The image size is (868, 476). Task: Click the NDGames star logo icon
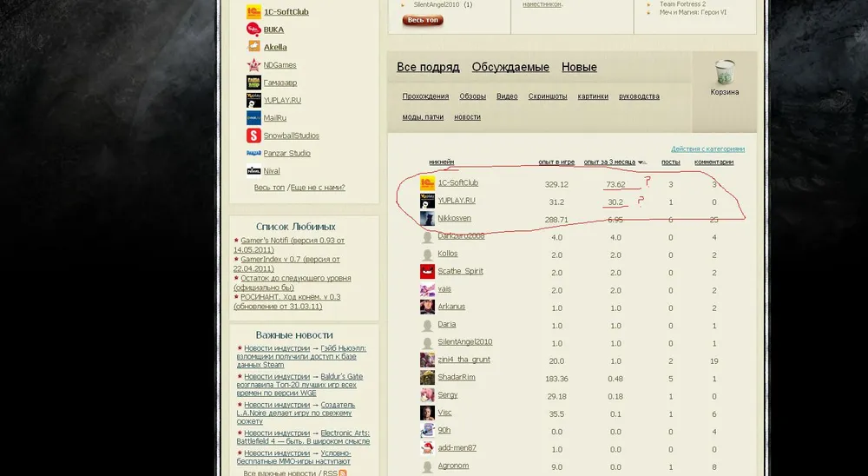coord(253,65)
